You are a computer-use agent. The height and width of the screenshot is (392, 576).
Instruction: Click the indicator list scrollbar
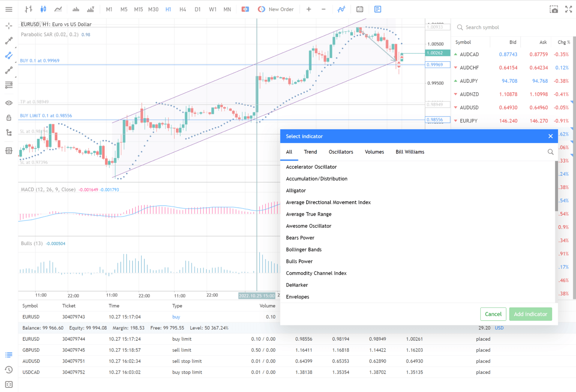point(556,187)
